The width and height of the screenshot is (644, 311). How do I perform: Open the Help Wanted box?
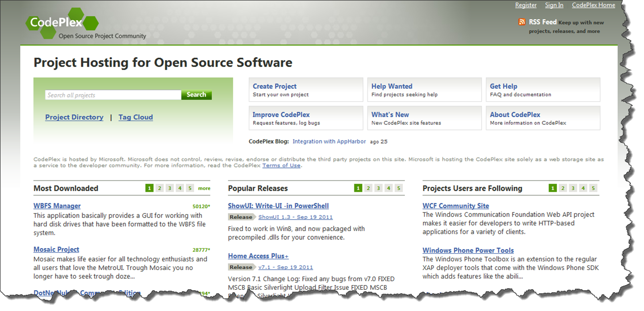(x=425, y=90)
